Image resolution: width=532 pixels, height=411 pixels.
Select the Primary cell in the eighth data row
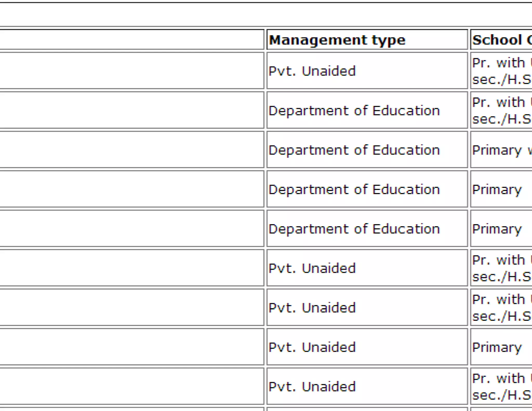(x=497, y=347)
